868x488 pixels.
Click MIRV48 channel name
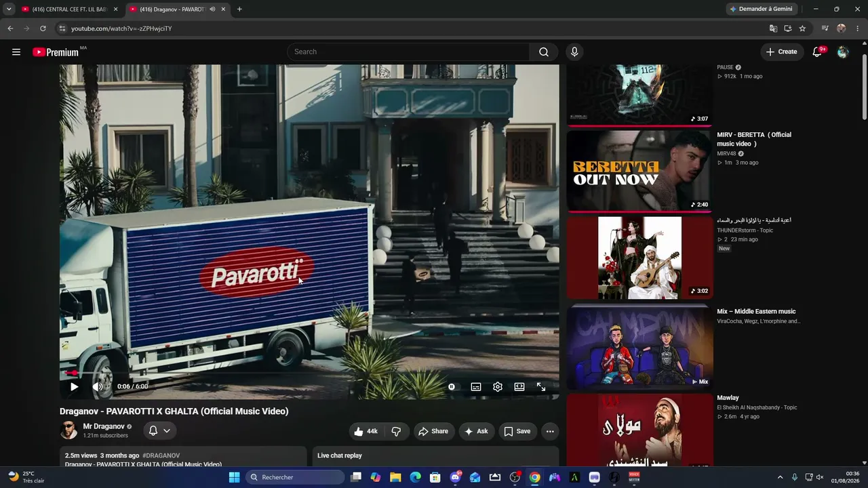(x=726, y=154)
